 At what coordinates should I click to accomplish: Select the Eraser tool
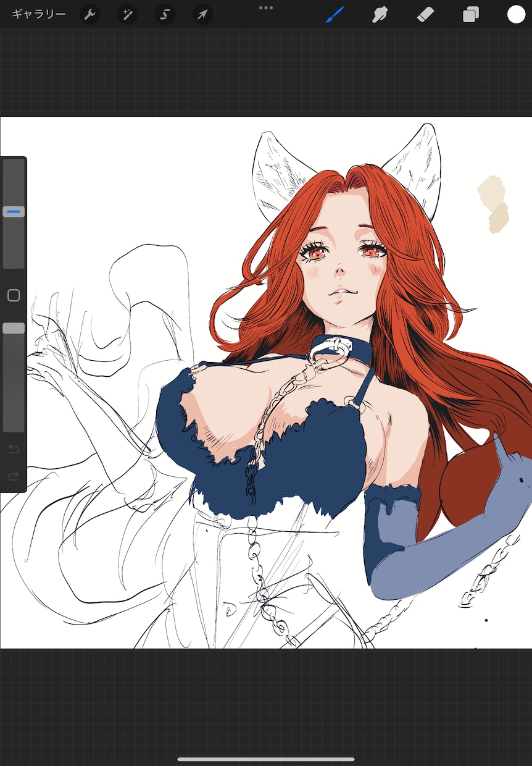pos(426,14)
